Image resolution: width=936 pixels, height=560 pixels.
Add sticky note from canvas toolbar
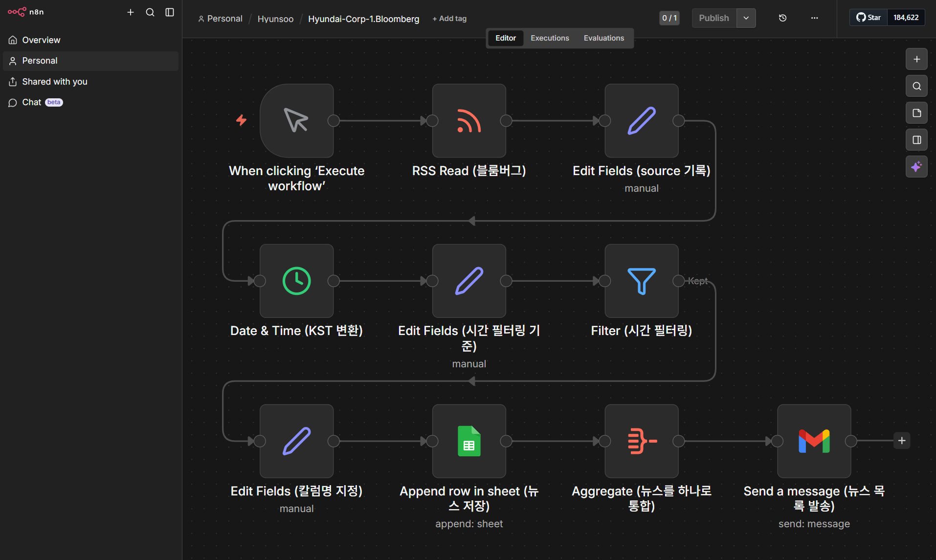click(916, 113)
